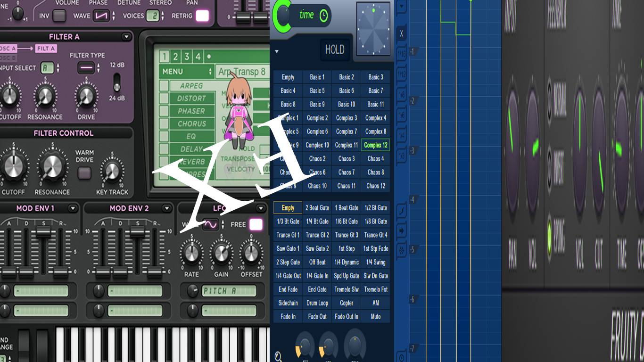This screenshot has height=362, width=644.
Task: Select the ARPEG menu entry
Action: 191,86
